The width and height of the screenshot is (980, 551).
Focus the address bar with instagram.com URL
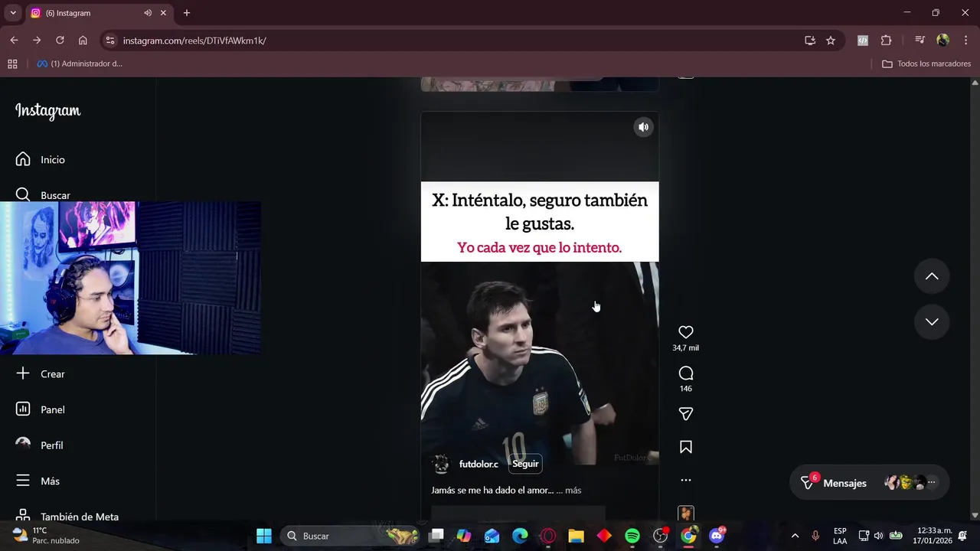point(459,41)
